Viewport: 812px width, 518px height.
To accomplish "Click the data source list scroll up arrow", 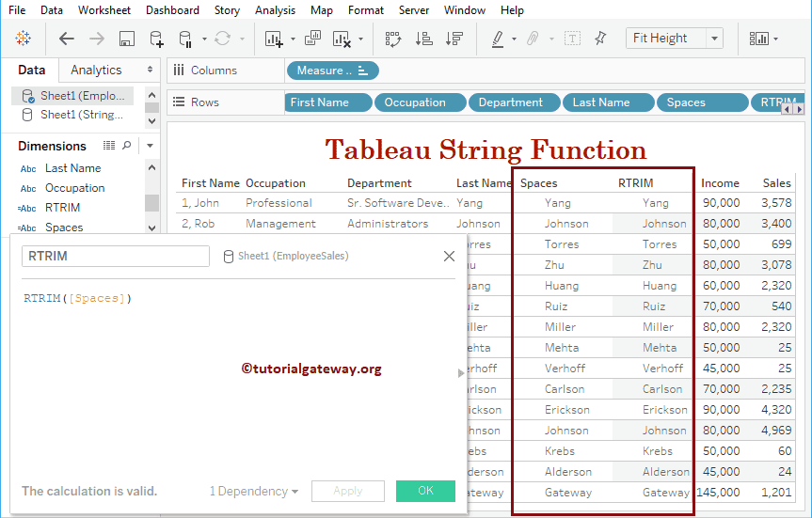I will click(x=151, y=95).
